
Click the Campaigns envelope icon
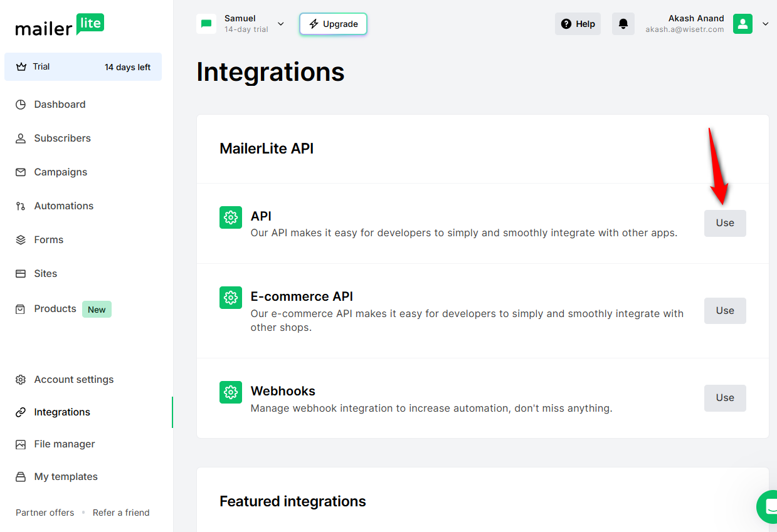click(21, 172)
